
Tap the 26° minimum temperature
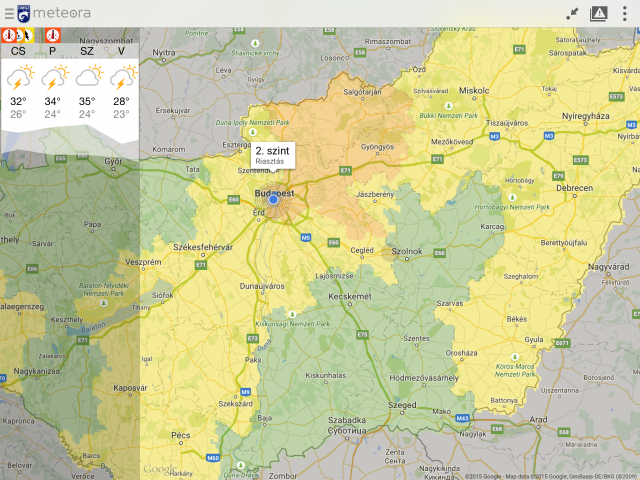[x=18, y=114]
